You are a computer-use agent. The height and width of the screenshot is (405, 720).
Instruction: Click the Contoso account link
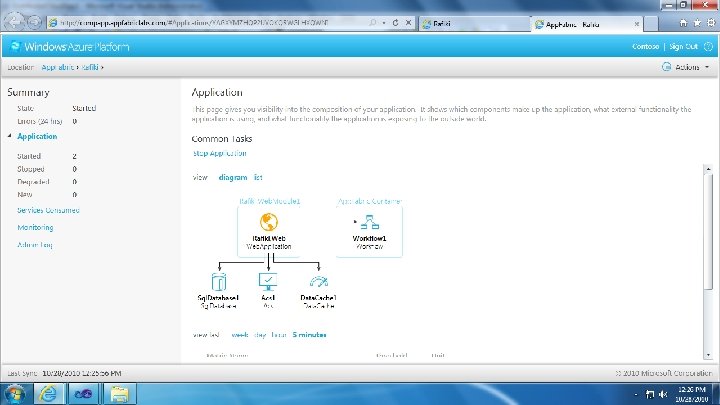[x=645, y=46]
